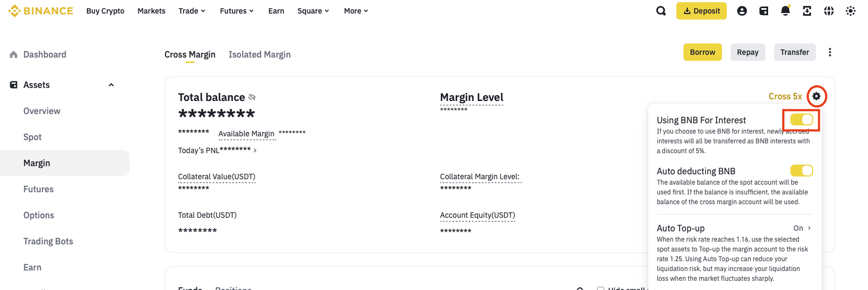Collapse the Assets sidebar section
The width and height of the screenshot is (868, 290).
pos(111,85)
